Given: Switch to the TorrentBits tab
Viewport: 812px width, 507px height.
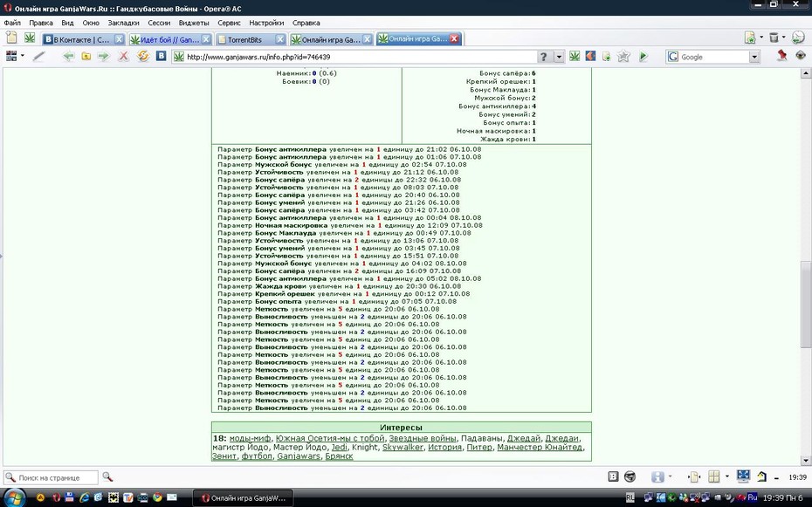Looking at the screenshot, I should [251, 39].
